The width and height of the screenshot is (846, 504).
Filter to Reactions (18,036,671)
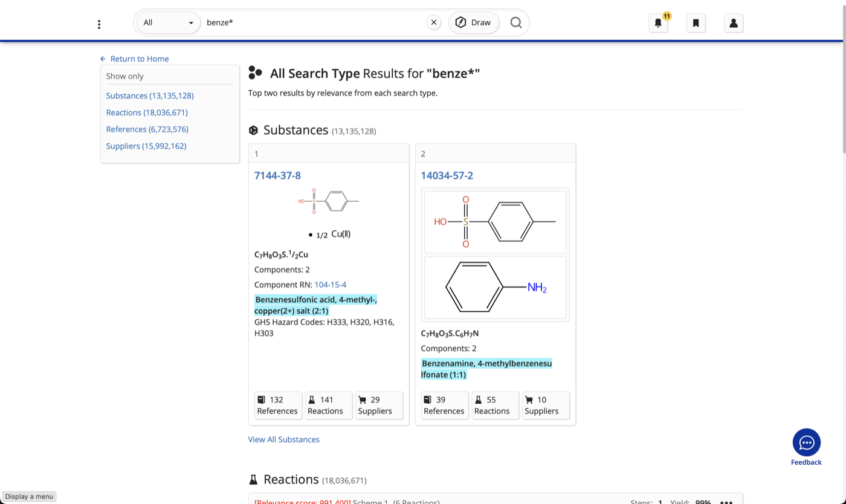pyautogui.click(x=147, y=112)
